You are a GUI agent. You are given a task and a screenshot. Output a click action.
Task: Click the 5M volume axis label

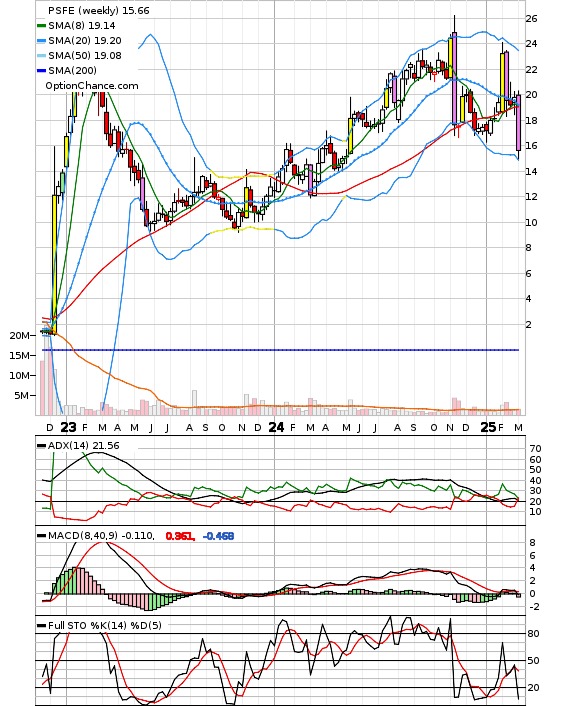(x=22, y=395)
